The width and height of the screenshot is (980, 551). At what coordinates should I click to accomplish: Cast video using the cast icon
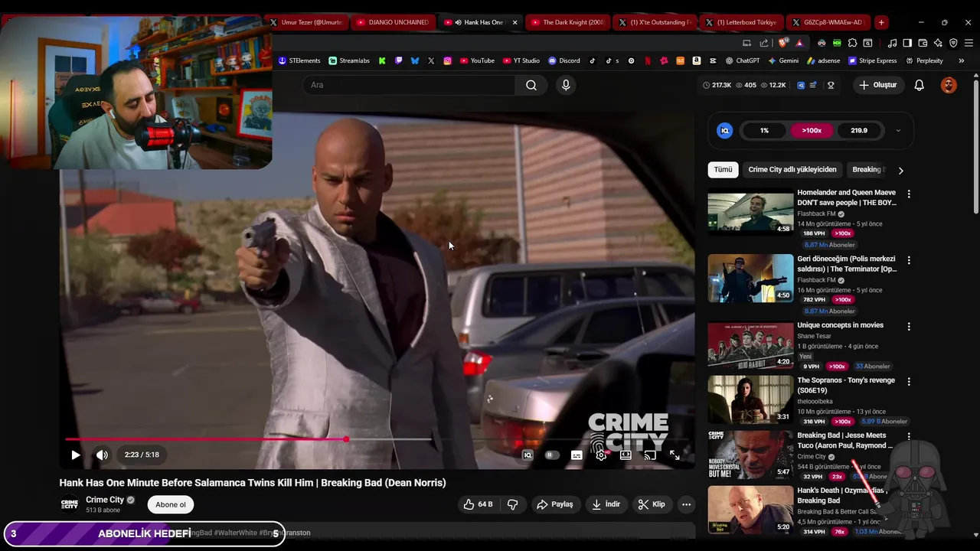tap(650, 455)
